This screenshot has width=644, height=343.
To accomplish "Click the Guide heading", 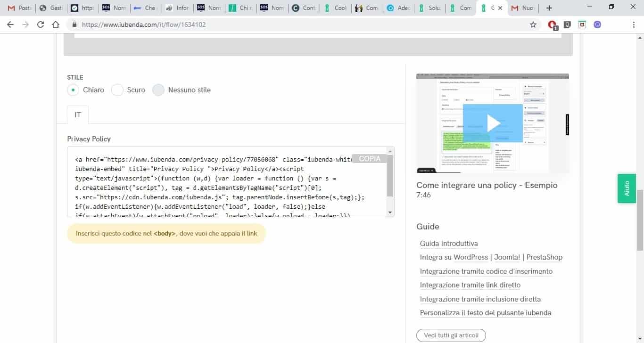I will 428,227.
